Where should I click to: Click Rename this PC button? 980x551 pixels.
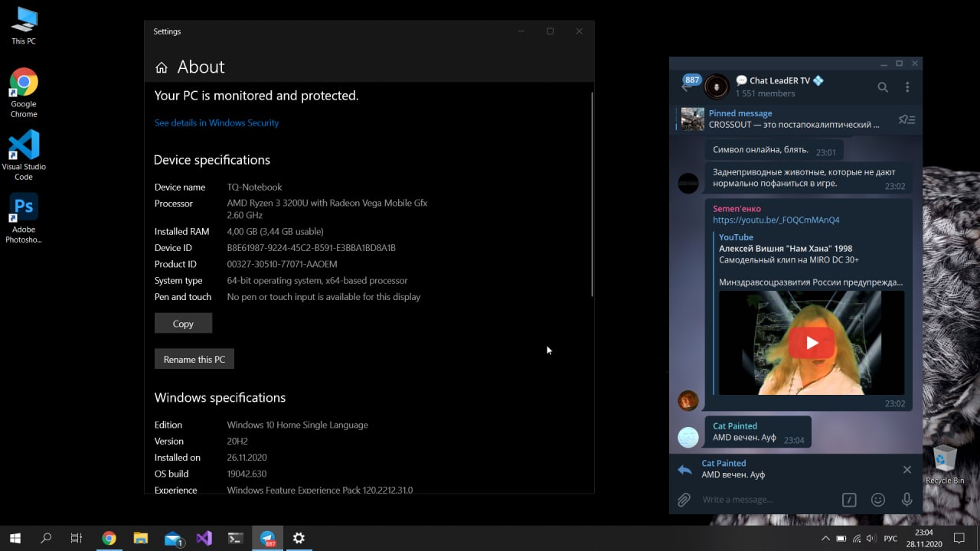[194, 359]
